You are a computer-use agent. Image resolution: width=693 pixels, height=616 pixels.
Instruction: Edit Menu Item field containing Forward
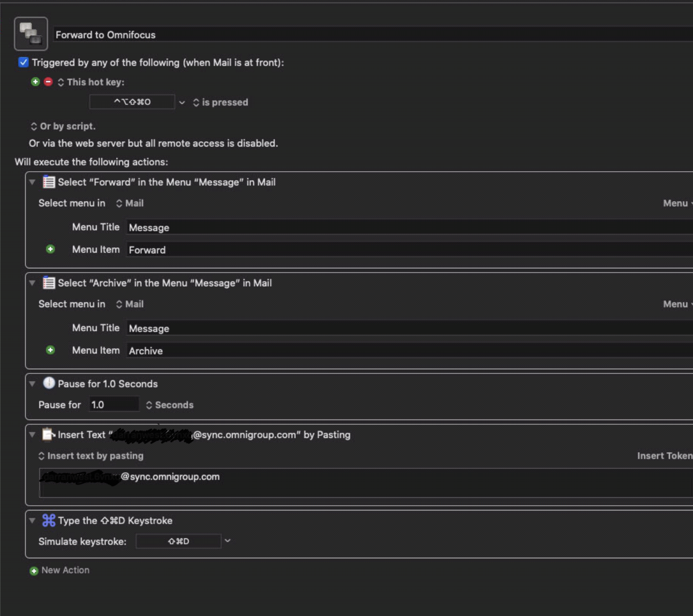coord(410,250)
